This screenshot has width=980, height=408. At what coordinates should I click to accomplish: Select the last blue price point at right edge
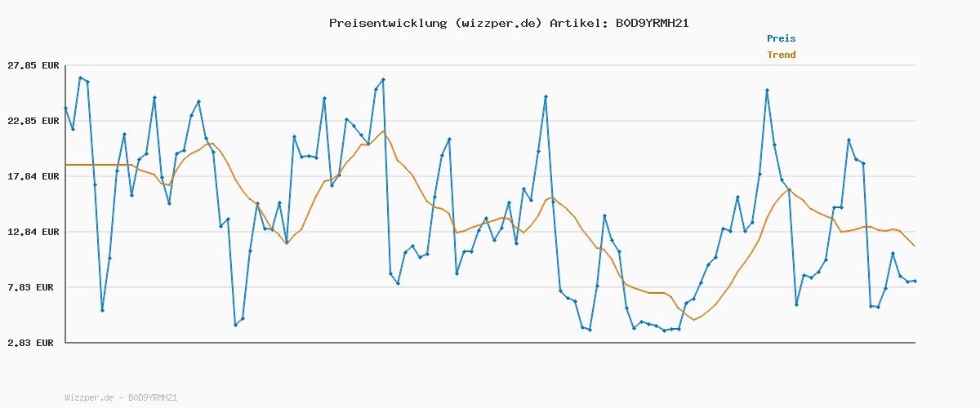click(915, 281)
